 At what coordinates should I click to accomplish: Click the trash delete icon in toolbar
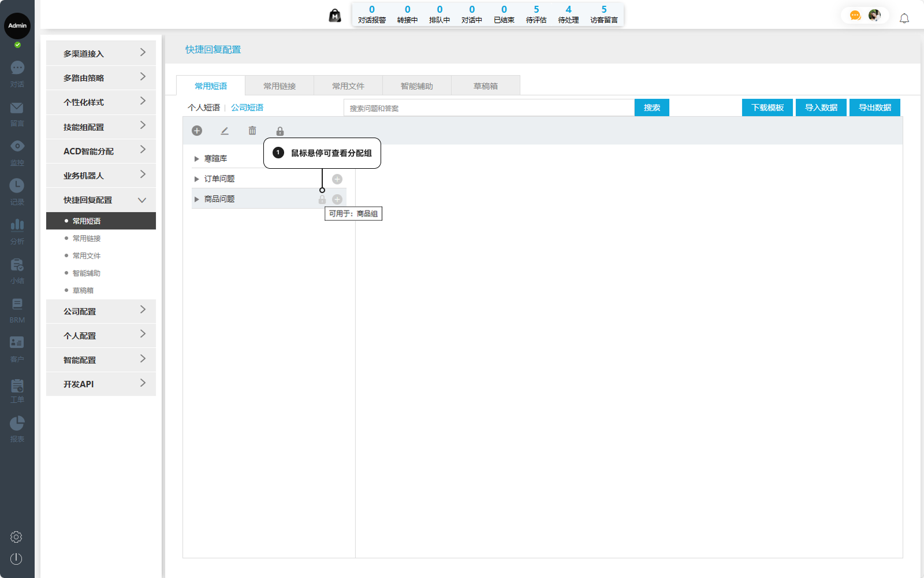click(252, 131)
